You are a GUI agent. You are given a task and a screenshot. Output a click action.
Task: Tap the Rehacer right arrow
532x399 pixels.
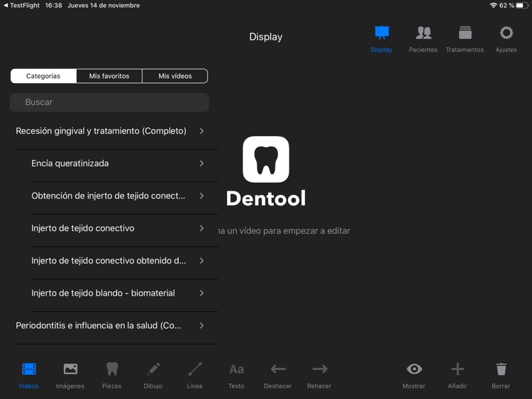[320, 369]
